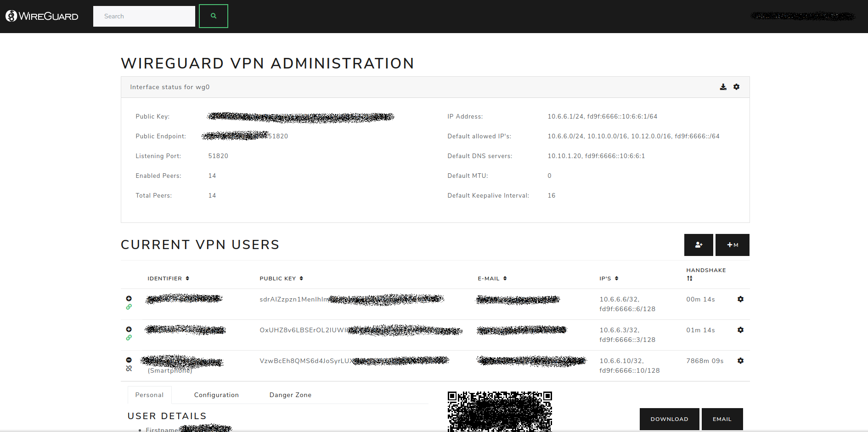Expand the first user row with plus icon
The height and width of the screenshot is (432, 868).
(x=129, y=299)
